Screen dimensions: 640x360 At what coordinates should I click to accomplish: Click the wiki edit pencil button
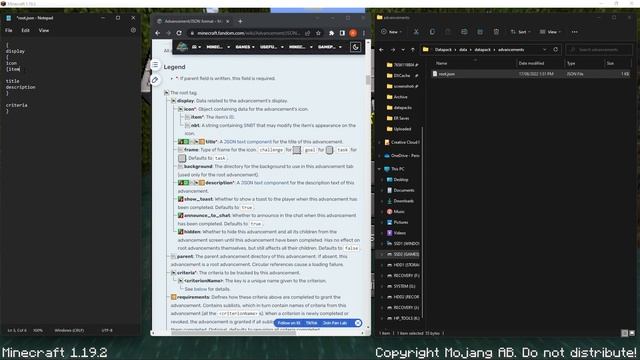155,80
